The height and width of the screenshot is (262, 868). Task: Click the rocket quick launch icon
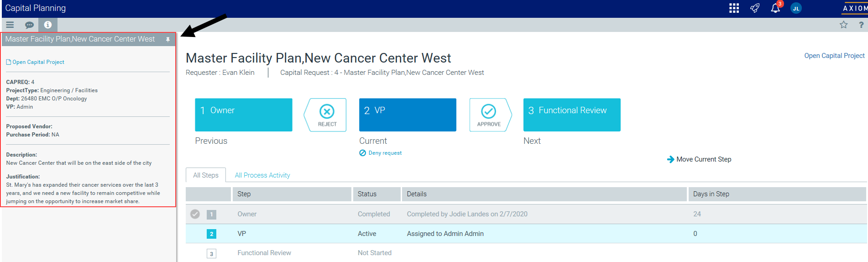(x=755, y=8)
